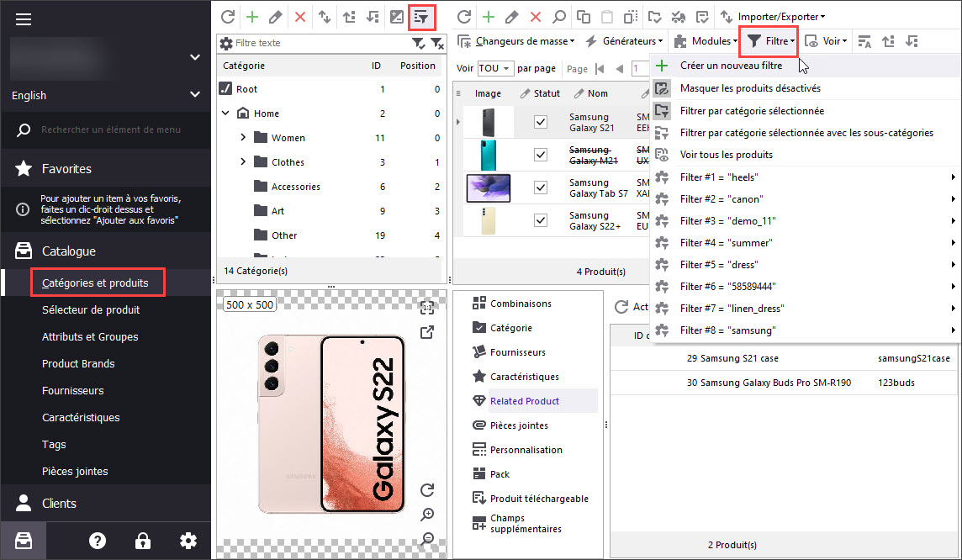Open the help question mark icon

click(98, 541)
